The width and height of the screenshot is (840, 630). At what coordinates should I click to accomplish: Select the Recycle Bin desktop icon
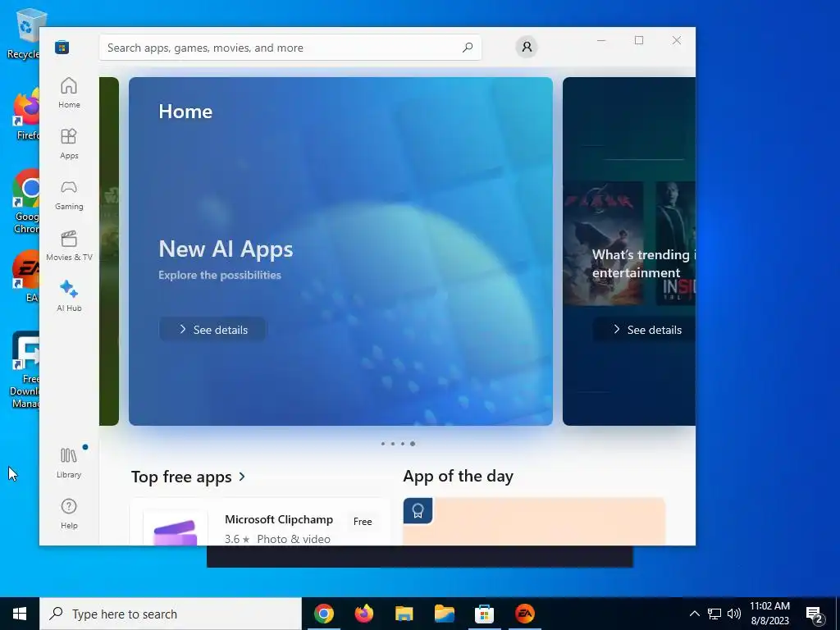tap(25, 33)
